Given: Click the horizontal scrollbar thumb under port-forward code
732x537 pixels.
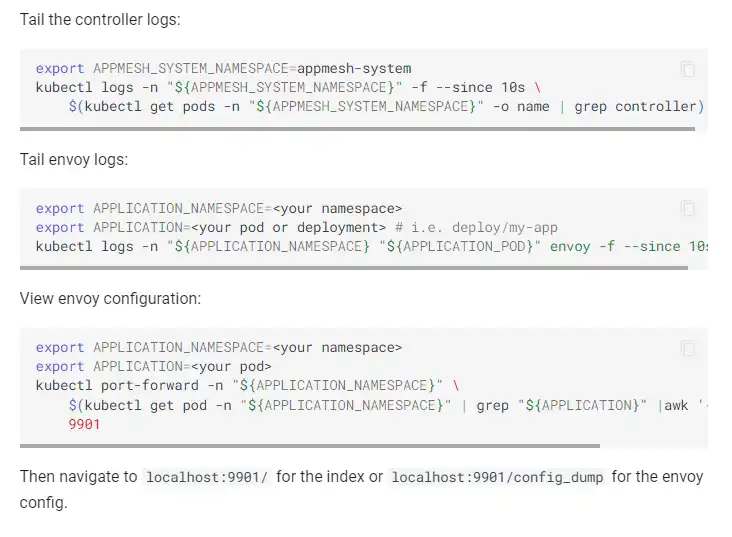Looking at the screenshot, I should pyautogui.click(x=310, y=445).
